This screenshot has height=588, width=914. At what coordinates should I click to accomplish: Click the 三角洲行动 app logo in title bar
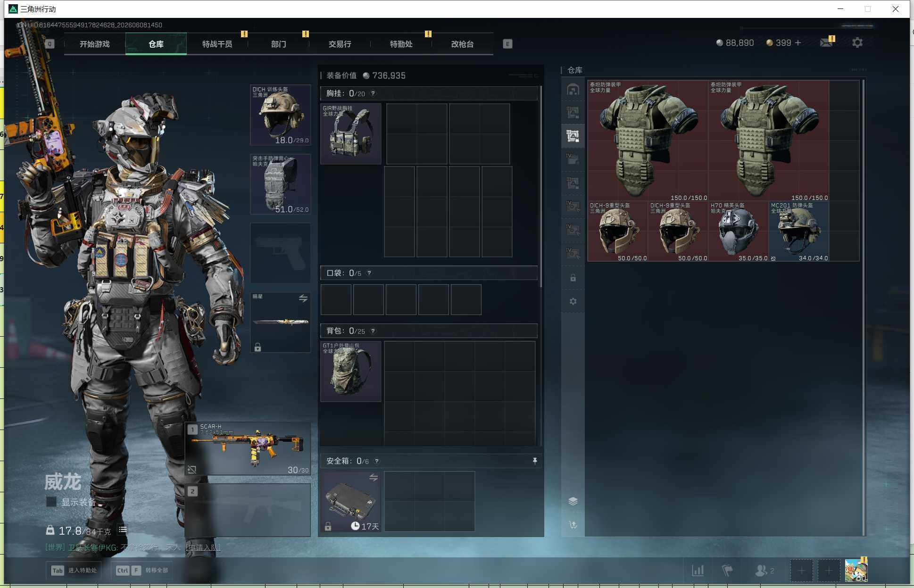point(13,9)
